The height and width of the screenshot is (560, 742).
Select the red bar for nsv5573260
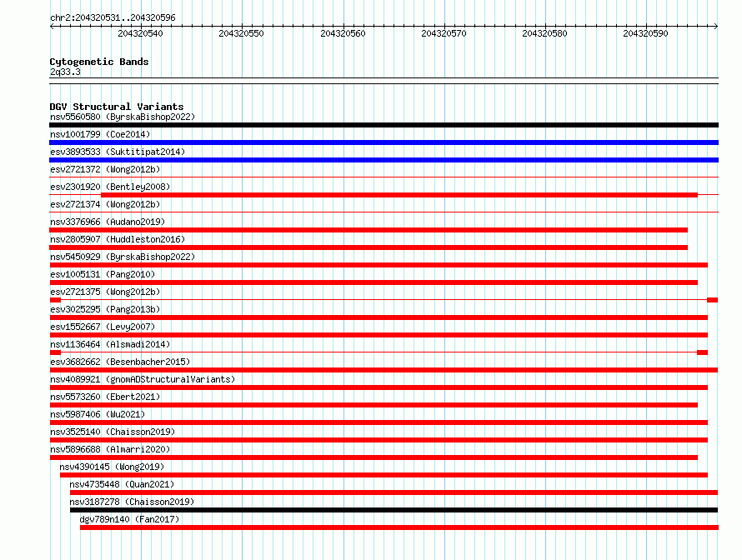tap(374, 405)
